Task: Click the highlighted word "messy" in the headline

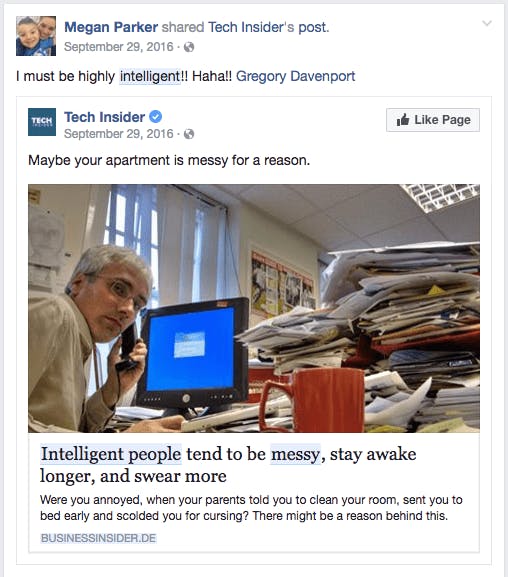Action: (296, 454)
